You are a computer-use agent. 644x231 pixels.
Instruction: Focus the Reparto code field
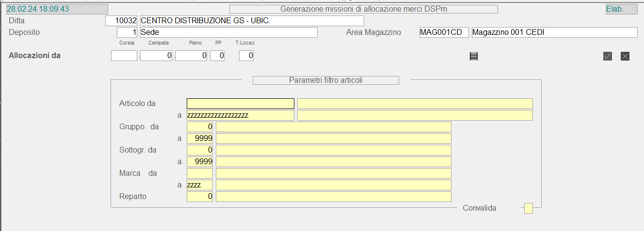click(x=200, y=197)
